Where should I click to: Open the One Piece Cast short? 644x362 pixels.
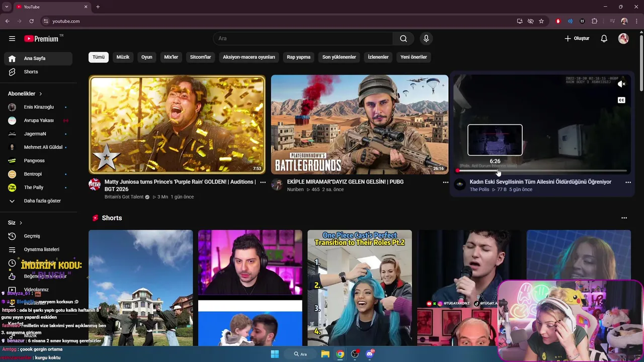[359, 288]
